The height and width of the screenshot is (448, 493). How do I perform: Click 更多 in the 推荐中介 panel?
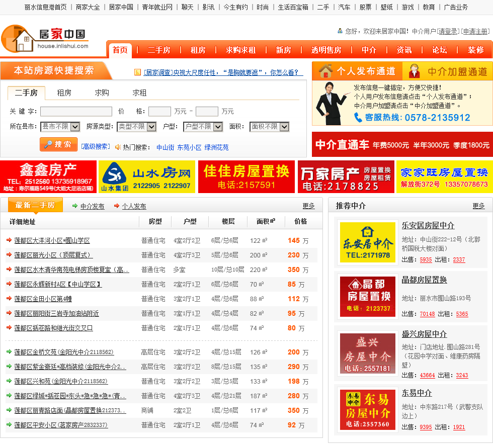(479, 206)
